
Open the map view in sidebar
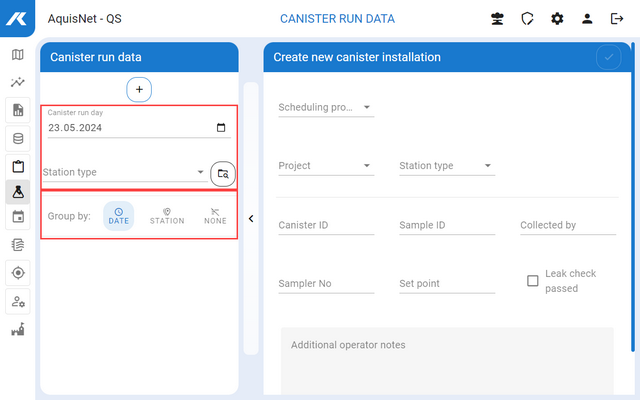coord(18,55)
